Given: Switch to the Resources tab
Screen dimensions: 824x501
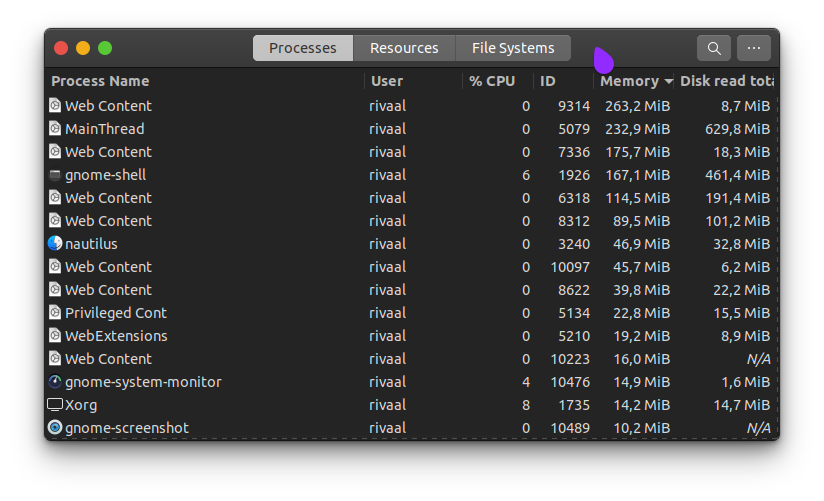Looking at the screenshot, I should pyautogui.click(x=404, y=48).
